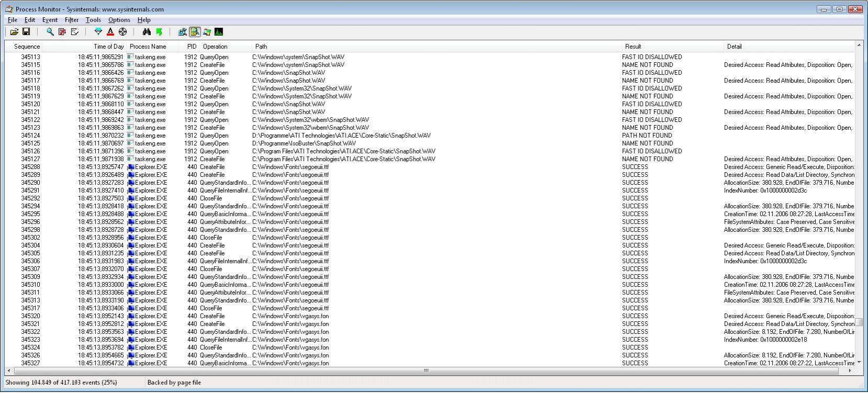Select event row sequence 345307
This screenshot has width=868, height=393.
430,269
